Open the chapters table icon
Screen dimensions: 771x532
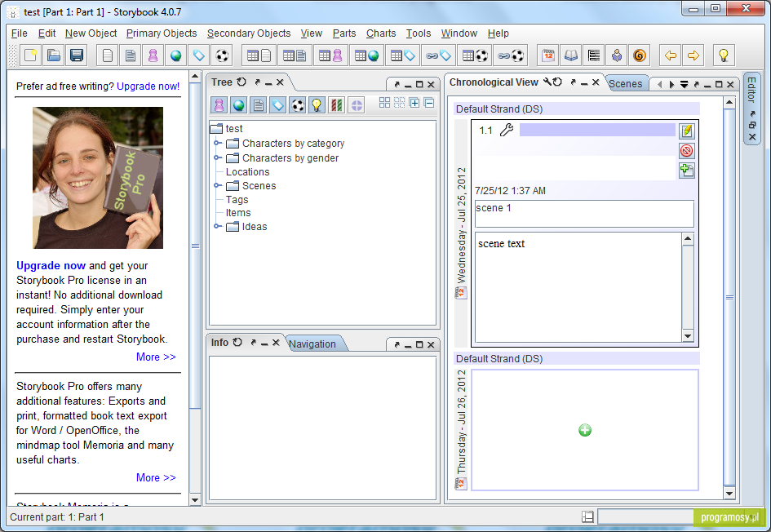(x=259, y=55)
